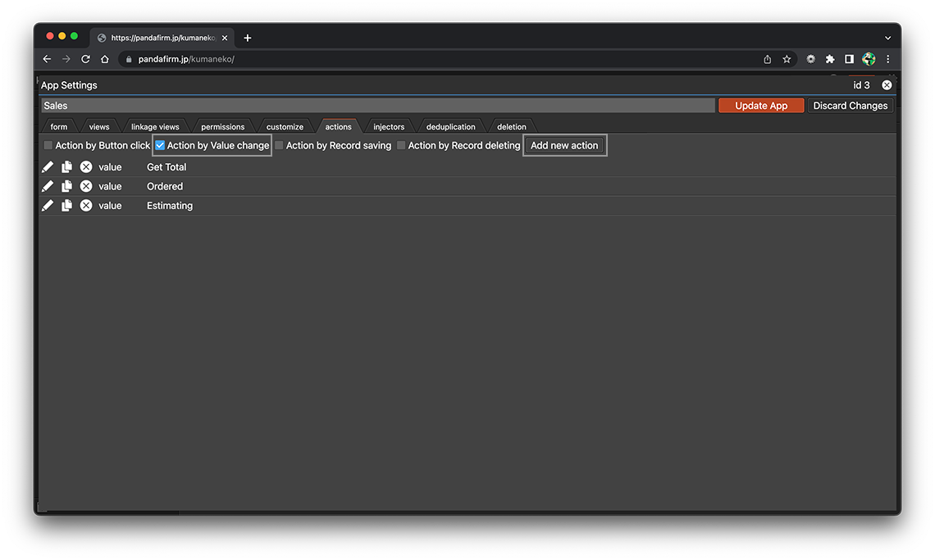Enable the "Action by Button click" checkbox

pyautogui.click(x=48, y=144)
